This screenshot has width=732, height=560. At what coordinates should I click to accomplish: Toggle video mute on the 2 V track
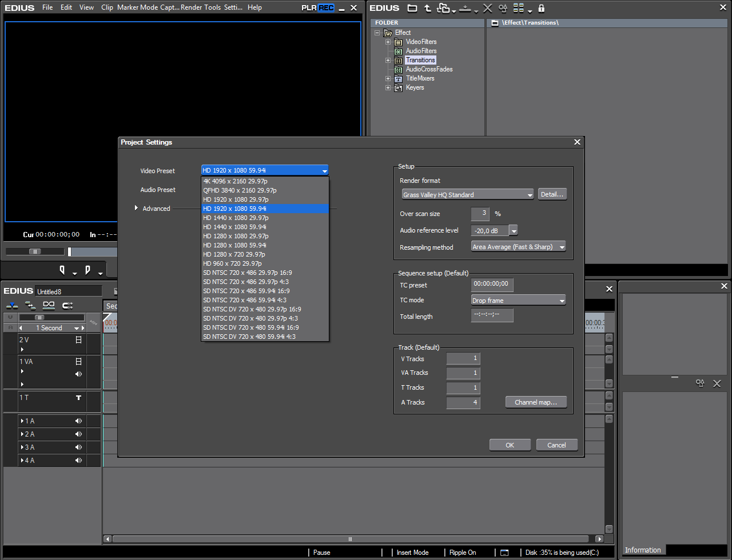[79, 340]
